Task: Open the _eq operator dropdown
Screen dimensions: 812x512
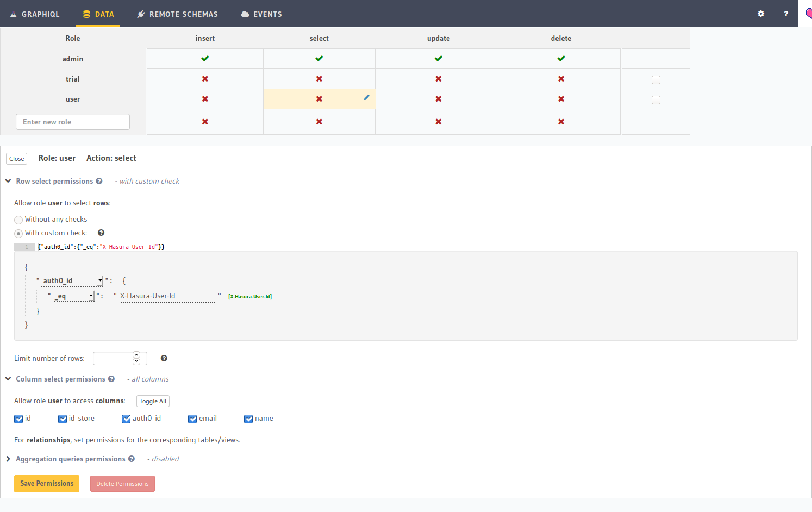Action: point(73,296)
